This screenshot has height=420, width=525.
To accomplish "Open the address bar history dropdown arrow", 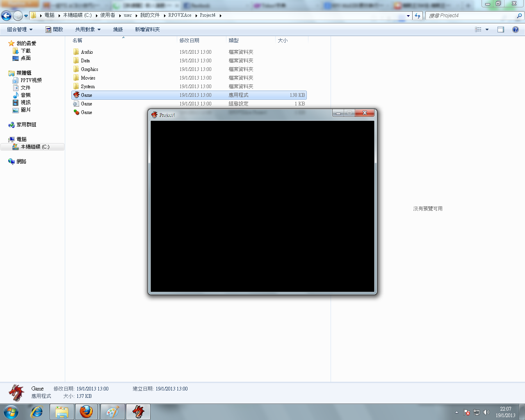I will [408, 16].
